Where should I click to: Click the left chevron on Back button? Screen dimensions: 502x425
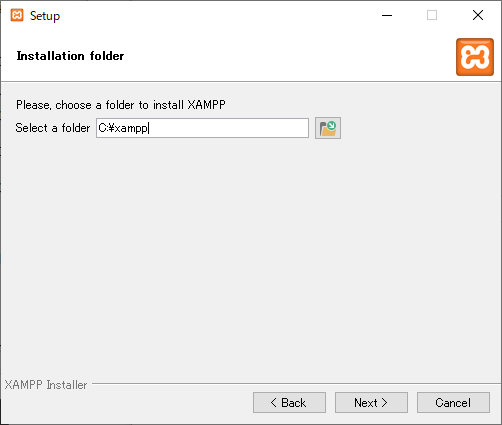pyautogui.click(x=274, y=403)
